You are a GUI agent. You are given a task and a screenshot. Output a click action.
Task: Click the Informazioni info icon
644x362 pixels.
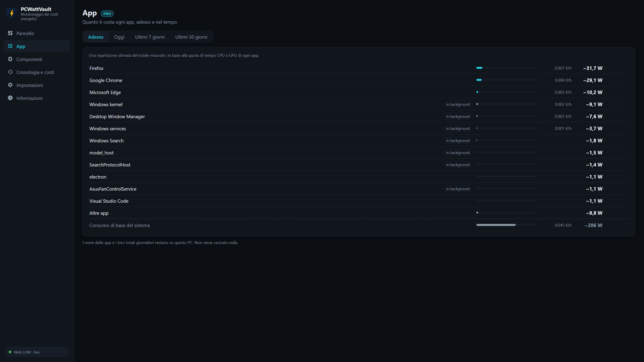(10, 98)
